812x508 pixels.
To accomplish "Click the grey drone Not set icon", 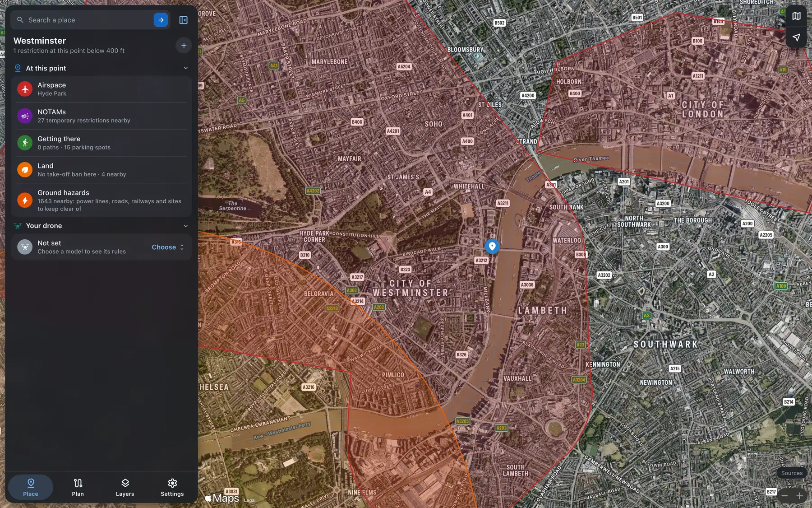I will click(25, 247).
